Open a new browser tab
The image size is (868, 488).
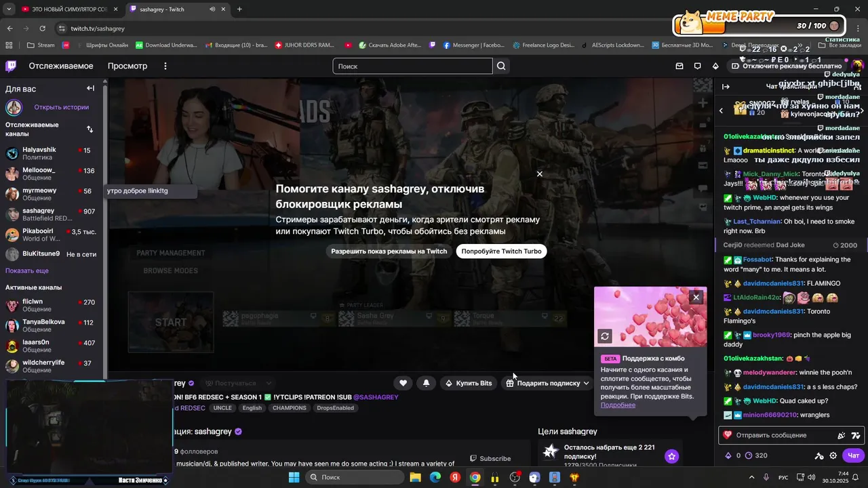point(239,9)
